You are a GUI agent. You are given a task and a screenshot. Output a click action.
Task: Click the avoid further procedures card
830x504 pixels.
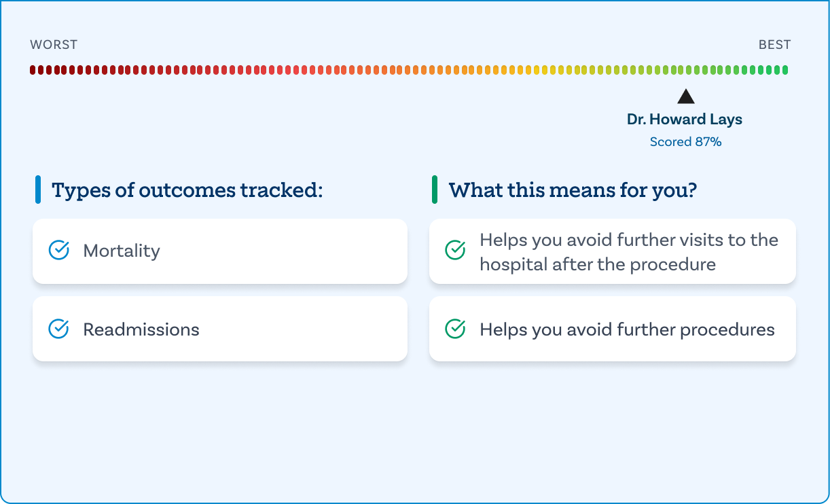point(612,329)
